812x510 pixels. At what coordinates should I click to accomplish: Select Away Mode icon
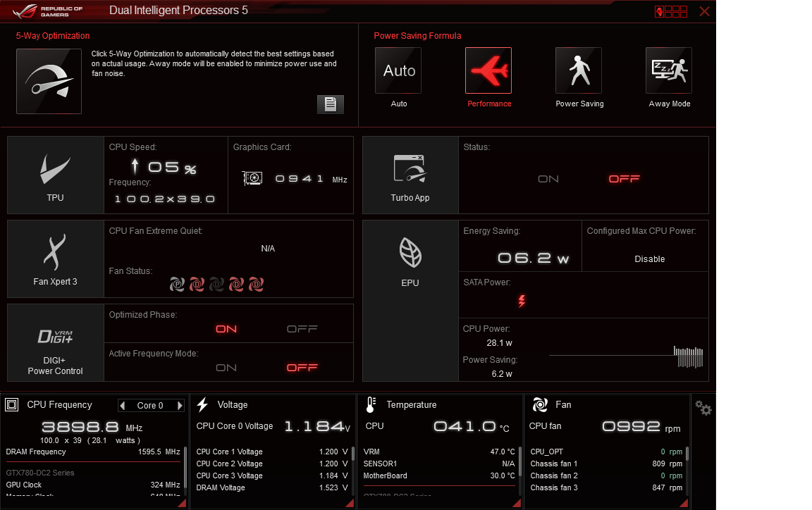coord(668,70)
